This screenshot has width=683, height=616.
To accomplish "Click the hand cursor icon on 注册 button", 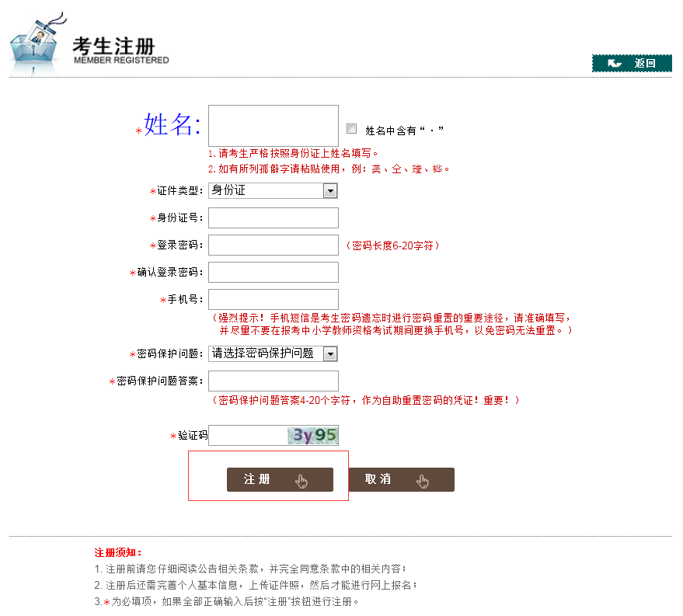I will pos(301,481).
